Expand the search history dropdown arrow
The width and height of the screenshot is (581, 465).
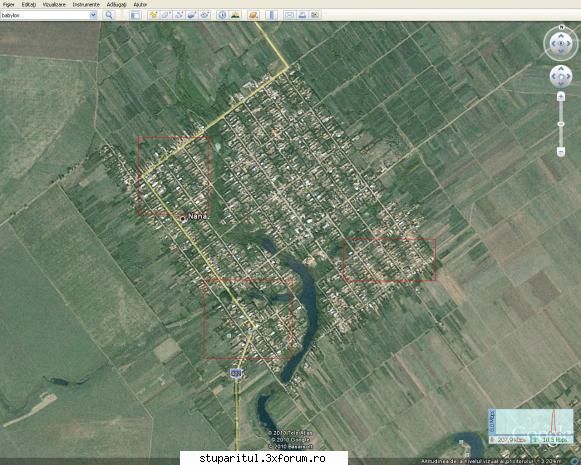pos(93,15)
